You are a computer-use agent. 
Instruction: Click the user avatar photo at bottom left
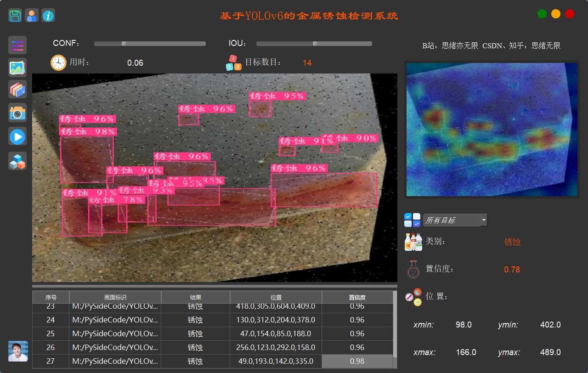coord(18,351)
